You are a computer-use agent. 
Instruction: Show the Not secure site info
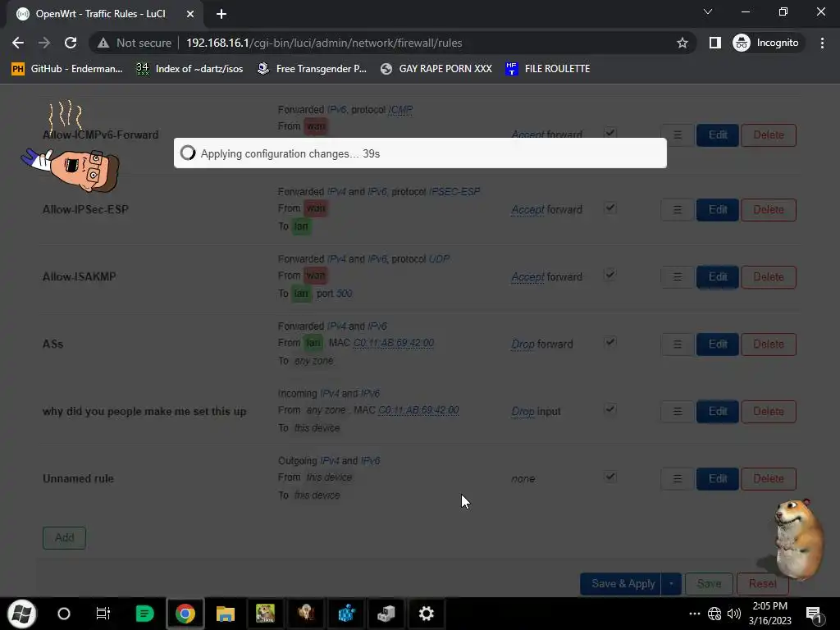pyautogui.click(x=135, y=43)
